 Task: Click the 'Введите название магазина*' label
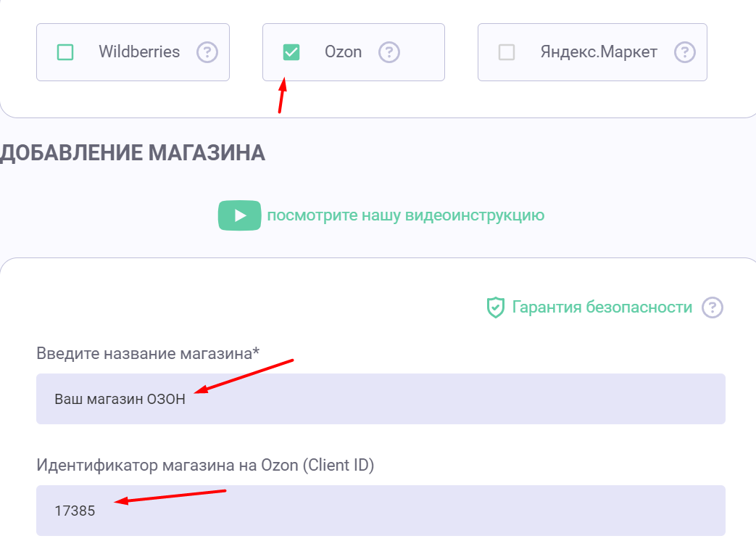148,353
